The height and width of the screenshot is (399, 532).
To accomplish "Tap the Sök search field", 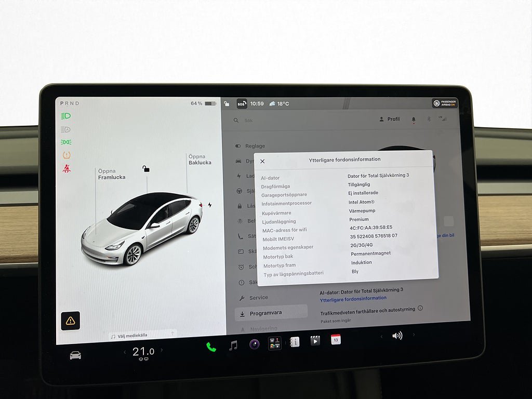I will point(248,121).
